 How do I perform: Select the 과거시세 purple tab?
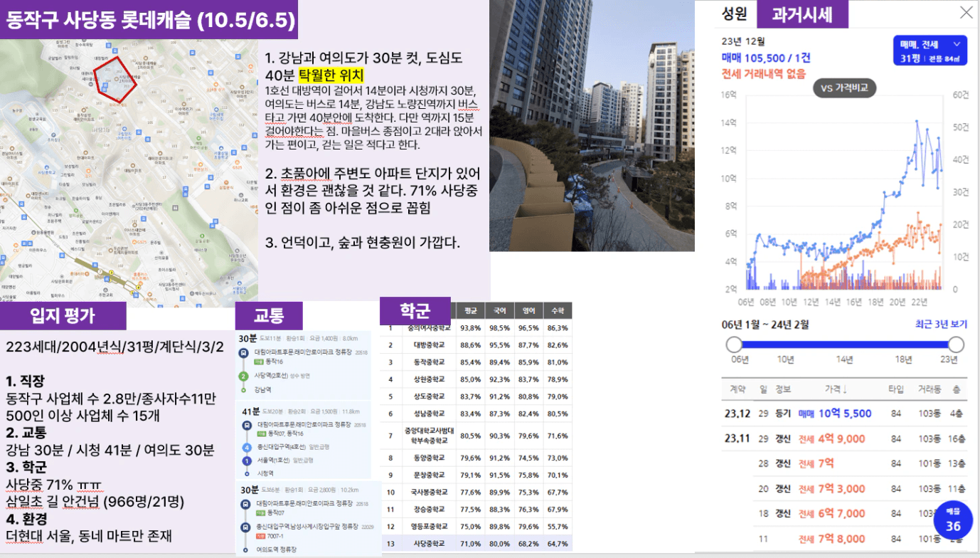[802, 14]
